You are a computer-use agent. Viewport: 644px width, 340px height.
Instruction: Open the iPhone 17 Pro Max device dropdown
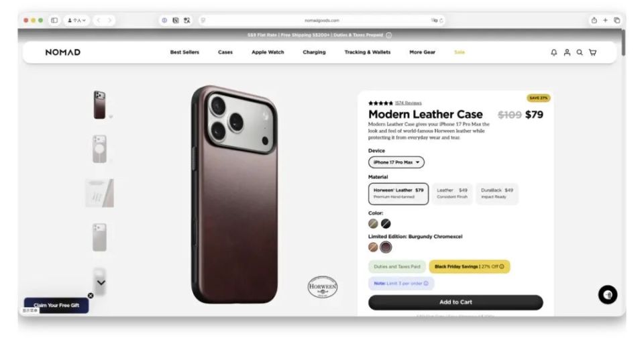tap(396, 162)
